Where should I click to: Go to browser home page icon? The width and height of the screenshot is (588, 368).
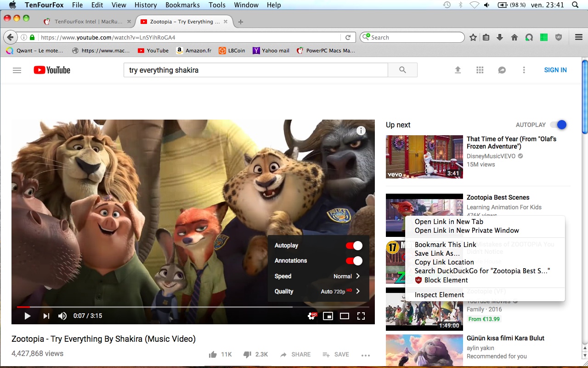click(514, 37)
